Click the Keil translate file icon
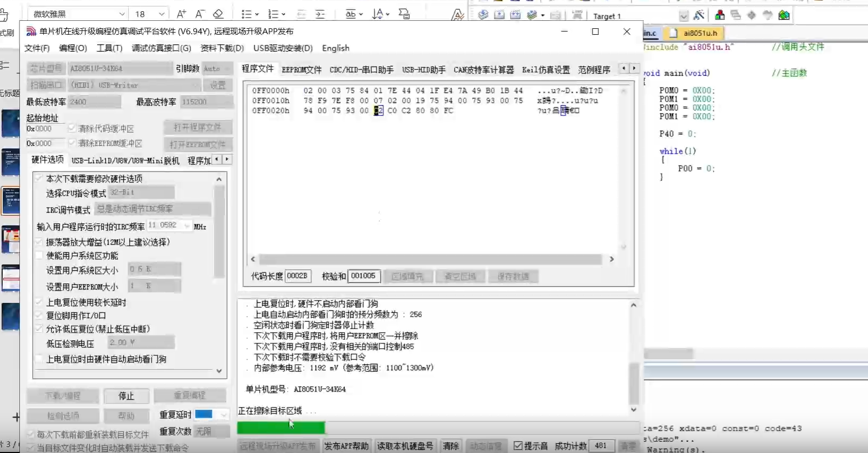 (x=483, y=15)
